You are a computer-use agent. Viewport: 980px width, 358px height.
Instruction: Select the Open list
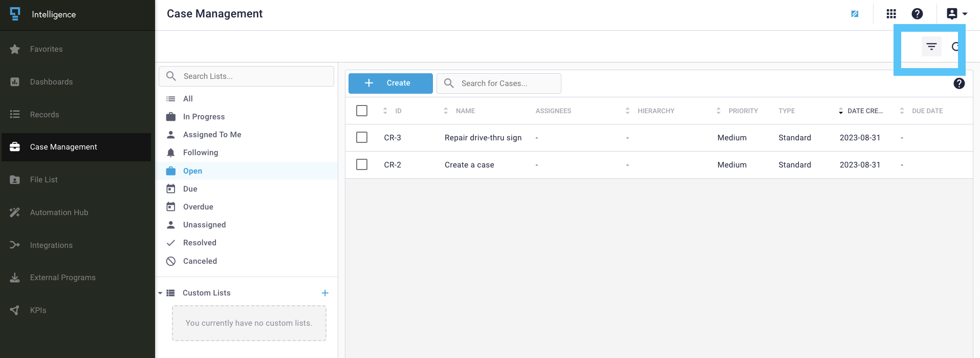pos(246,171)
